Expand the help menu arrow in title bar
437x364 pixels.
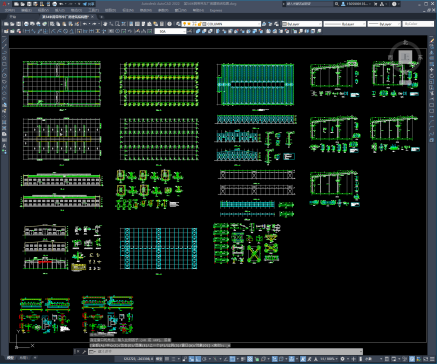[x=399, y=4]
